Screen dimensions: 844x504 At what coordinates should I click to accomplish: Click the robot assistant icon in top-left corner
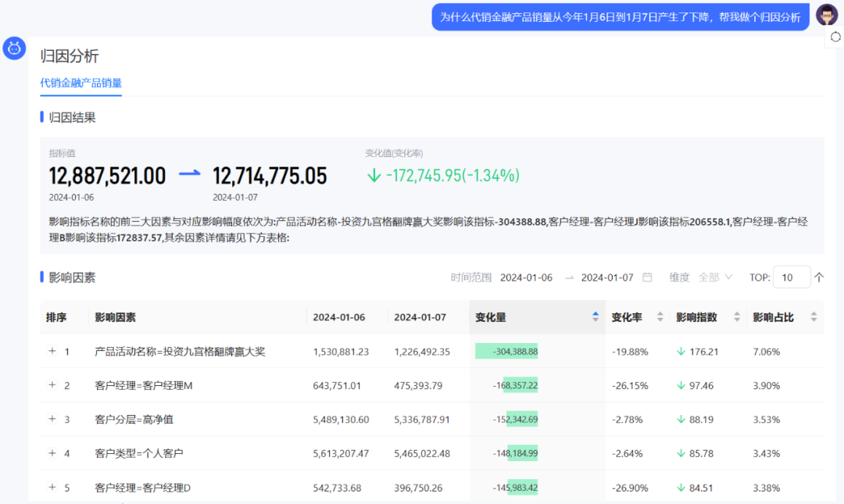coord(14,48)
